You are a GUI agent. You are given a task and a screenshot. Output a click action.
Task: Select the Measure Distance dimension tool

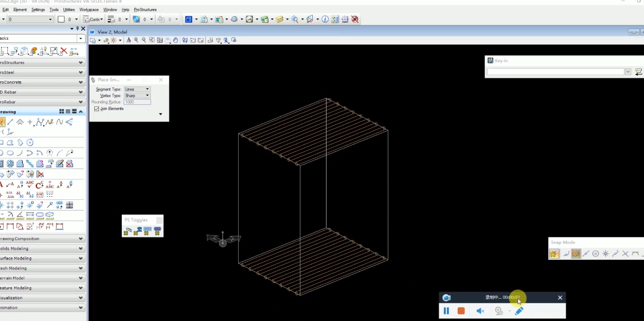[x=30, y=215]
